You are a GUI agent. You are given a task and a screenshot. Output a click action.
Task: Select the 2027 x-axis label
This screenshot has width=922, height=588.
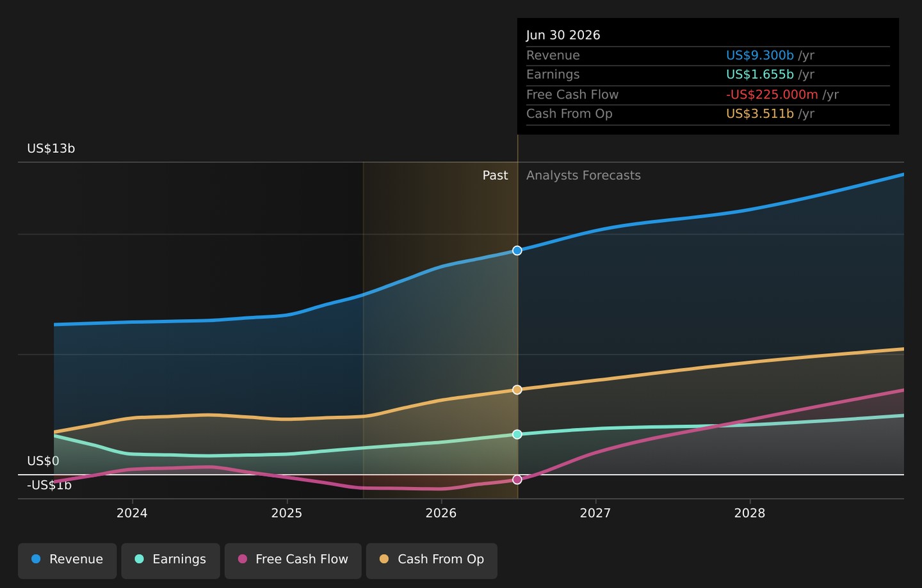click(595, 513)
